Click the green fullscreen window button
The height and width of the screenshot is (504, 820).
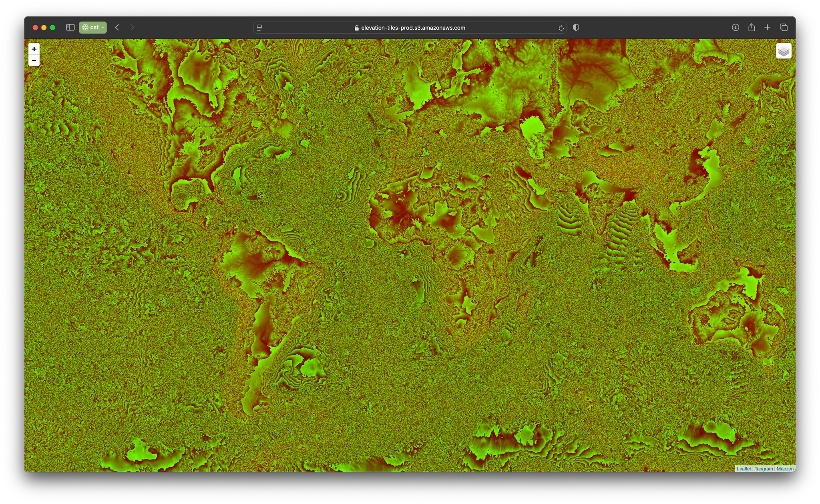pyautogui.click(x=52, y=28)
